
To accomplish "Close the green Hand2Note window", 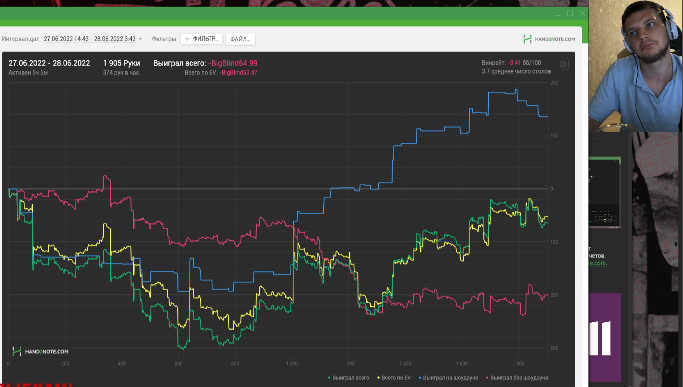I will (x=582, y=14).
